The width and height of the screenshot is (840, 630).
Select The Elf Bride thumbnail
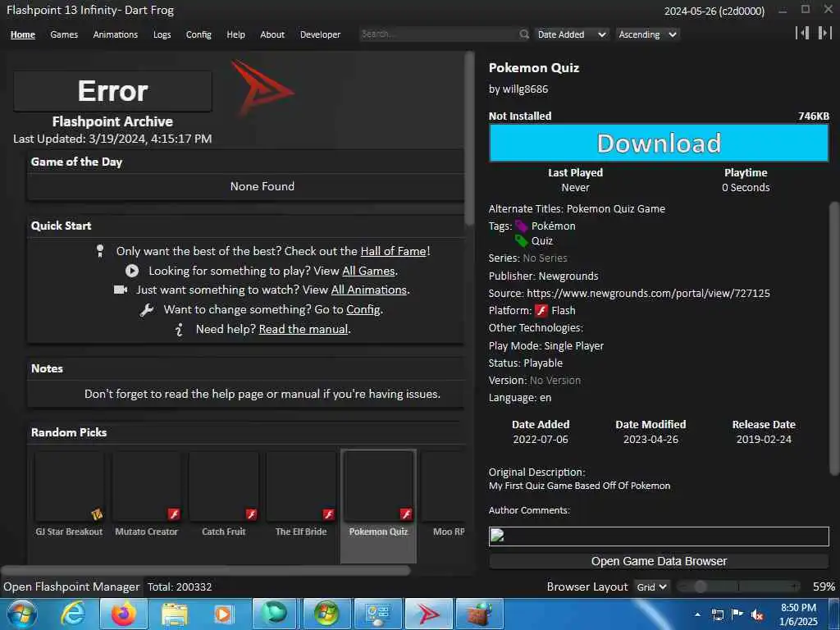301,487
